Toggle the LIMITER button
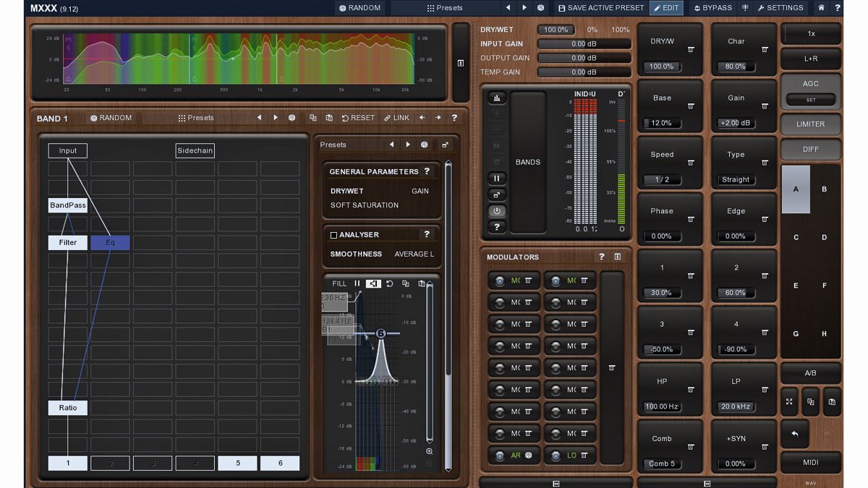Image resolution: width=868 pixels, height=488 pixels. (x=811, y=124)
